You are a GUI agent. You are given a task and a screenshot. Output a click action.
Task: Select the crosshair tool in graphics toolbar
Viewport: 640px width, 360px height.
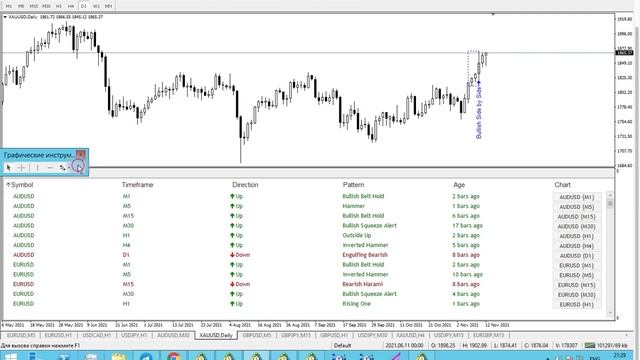(22, 168)
